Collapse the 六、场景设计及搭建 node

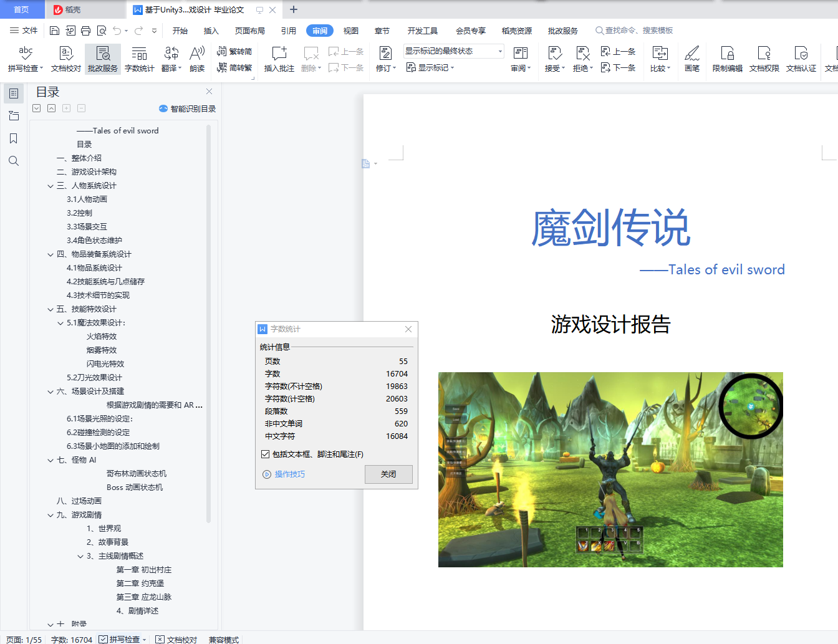(51, 392)
